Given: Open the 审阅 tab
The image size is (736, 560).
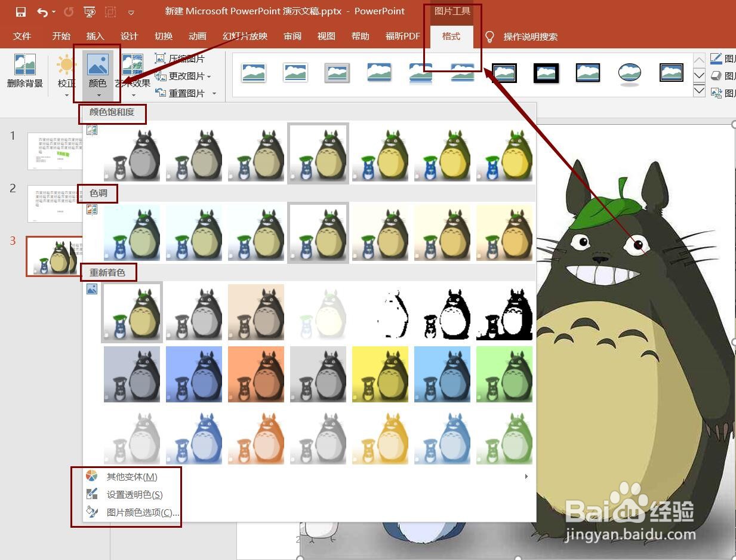Looking at the screenshot, I should click(292, 36).
